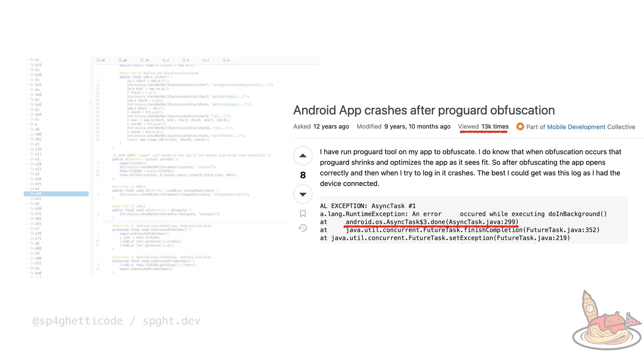The width and height of the screenshot is (644, 362).
Task: Expand the e40 package node
Action: click(x=27, y=194)
